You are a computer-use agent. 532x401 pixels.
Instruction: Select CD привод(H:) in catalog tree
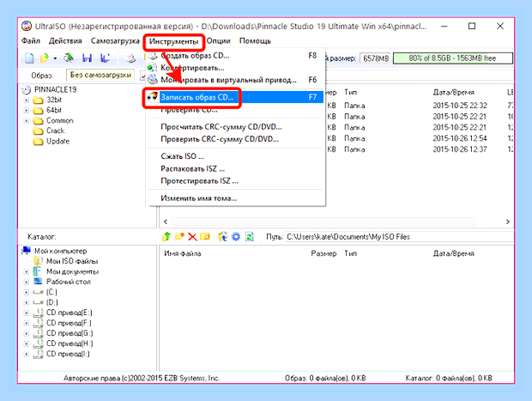point(70,343)
